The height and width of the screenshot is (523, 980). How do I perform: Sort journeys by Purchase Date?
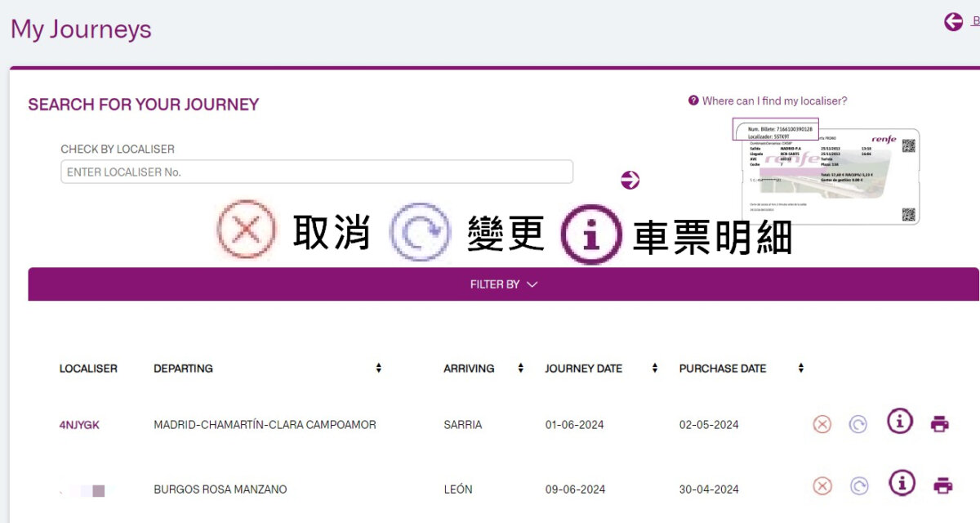[x=800, y=368]
